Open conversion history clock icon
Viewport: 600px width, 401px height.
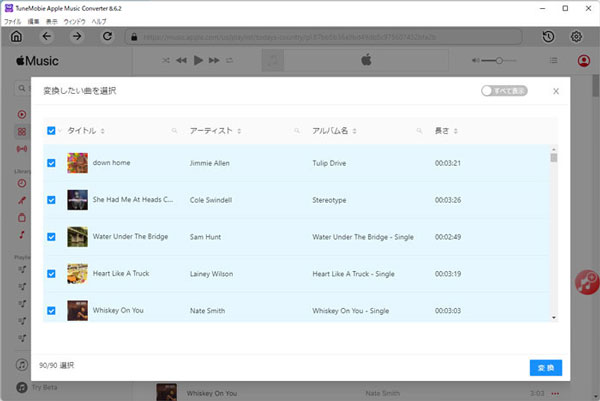pyautogui.click(x=548, y=37)
